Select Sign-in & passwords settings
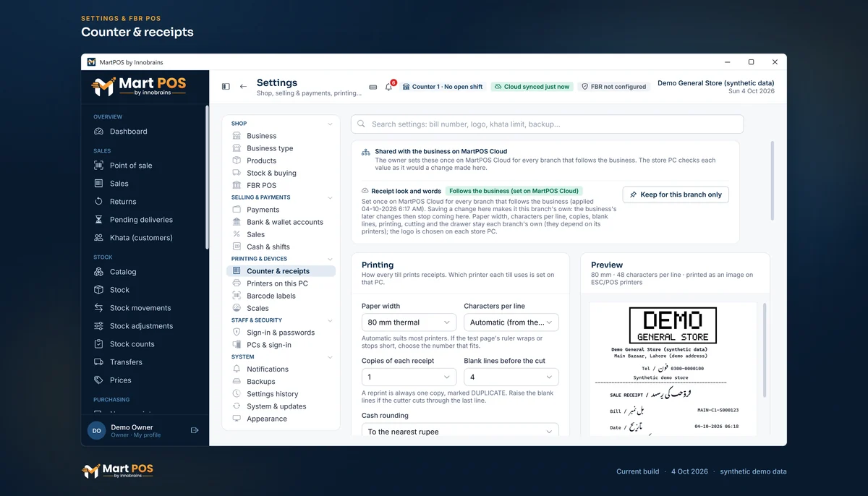 281,333
